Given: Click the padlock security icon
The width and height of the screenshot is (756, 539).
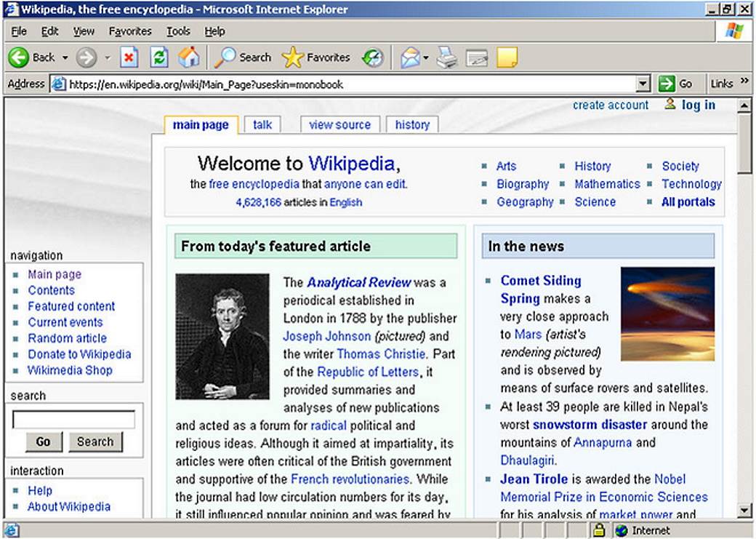Looking at the screenshot, I should tap(598, 530).
